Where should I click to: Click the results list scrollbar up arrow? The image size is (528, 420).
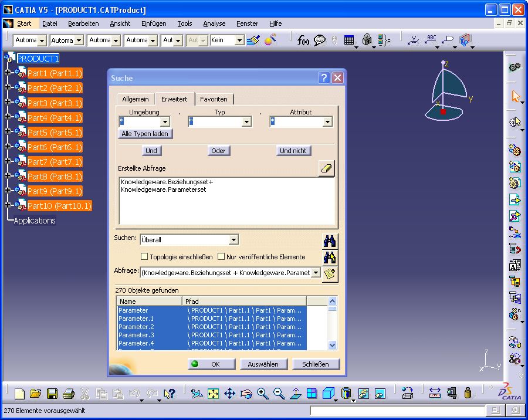[x=333, y=301]
